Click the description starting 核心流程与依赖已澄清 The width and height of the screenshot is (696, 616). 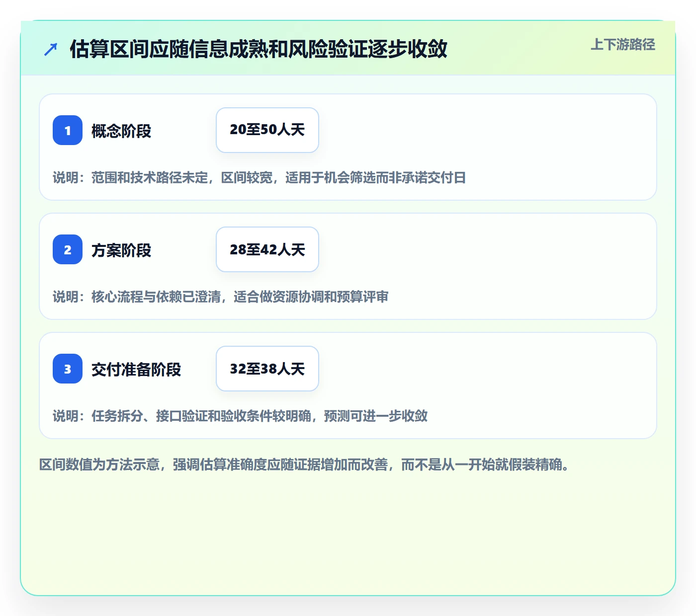(x=221, y=297)
